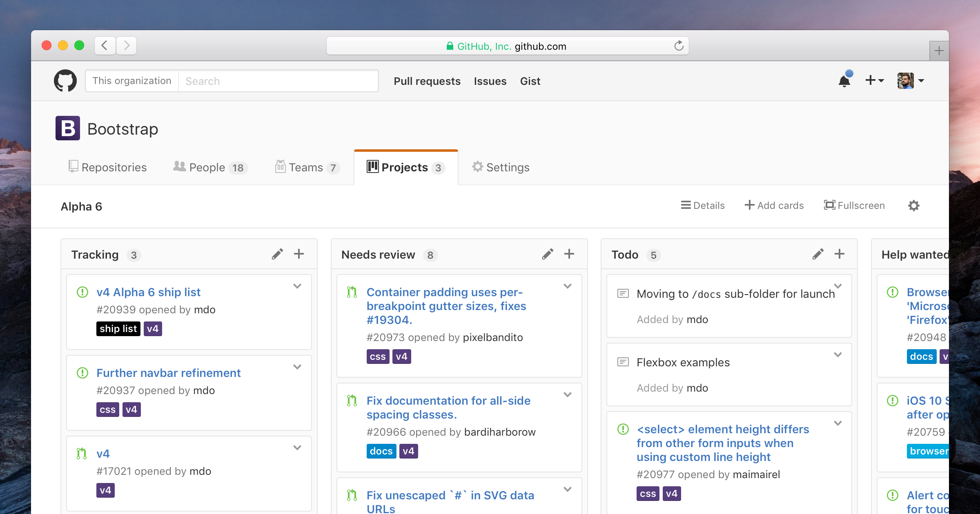The width and height of the screenshot is (980, 514).
Task: Open the project board settings gear
Action: (913, 206)
